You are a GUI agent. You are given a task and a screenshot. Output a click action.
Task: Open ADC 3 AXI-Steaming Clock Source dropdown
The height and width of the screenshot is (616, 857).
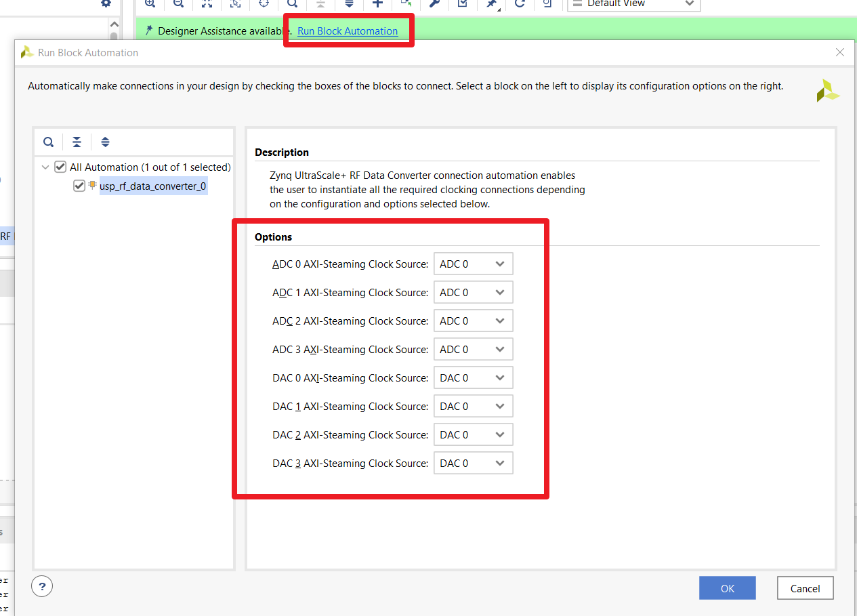[x=473, y=350]
